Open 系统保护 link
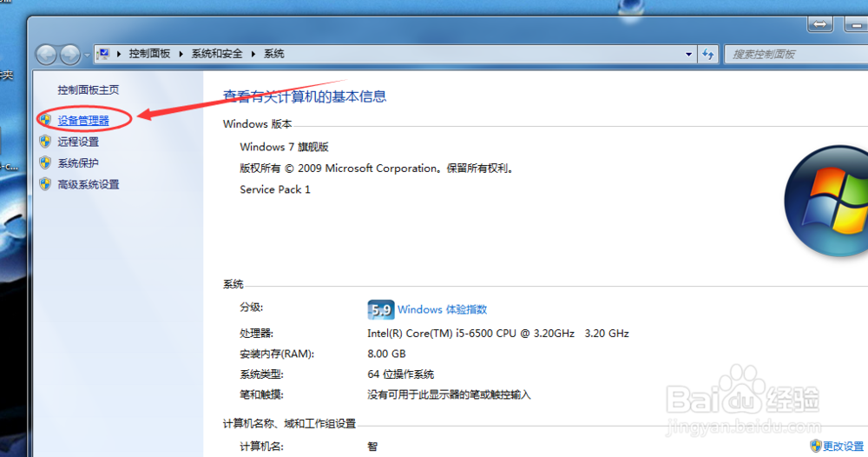Screen dimensions: 868x457 pyautogui.click(x=78, y=162)
